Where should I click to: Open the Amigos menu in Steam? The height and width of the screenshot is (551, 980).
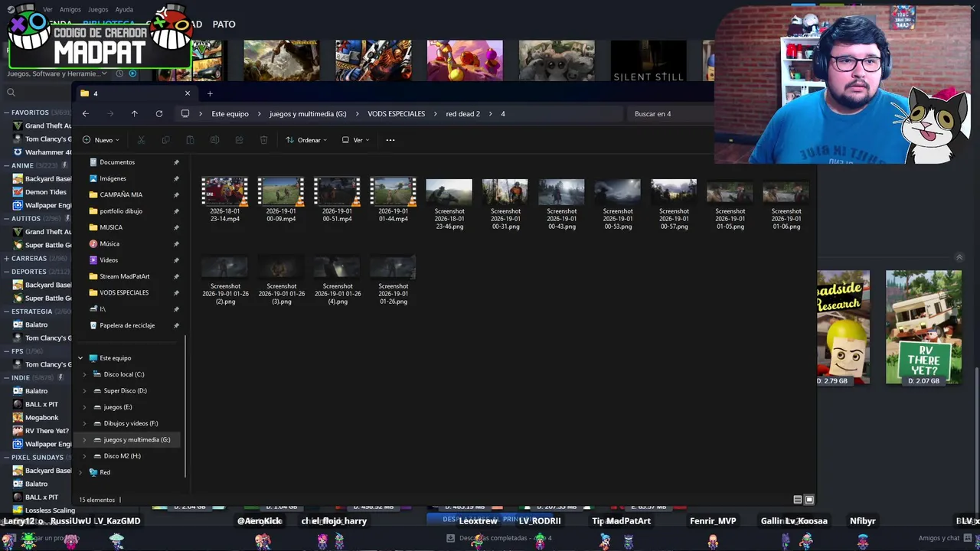[x=70, y=9]
